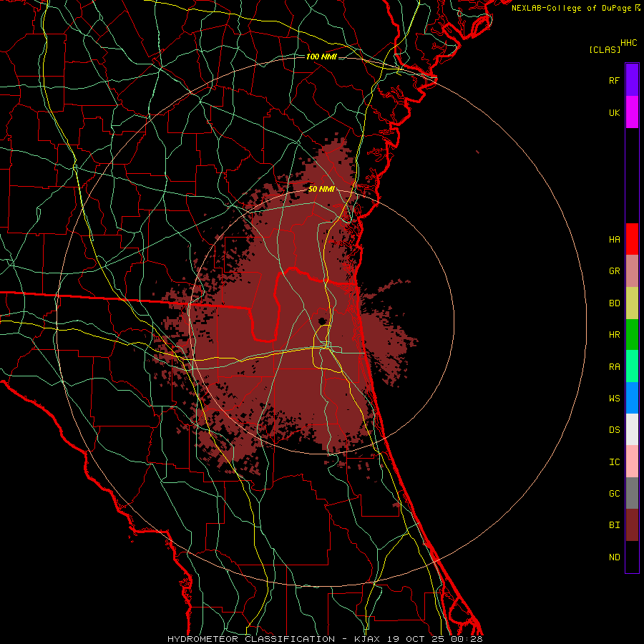Click the UK magenta legend color swatch
Screen dimensions: 644x644
click(x=632, y=112)
